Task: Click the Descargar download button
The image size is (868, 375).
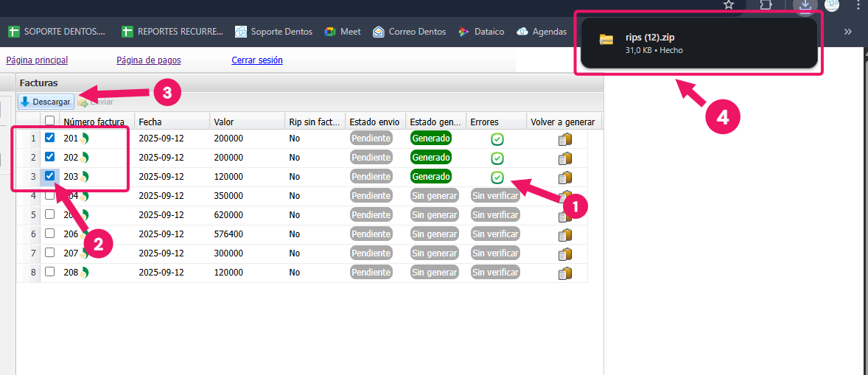Action: point(45,102)
